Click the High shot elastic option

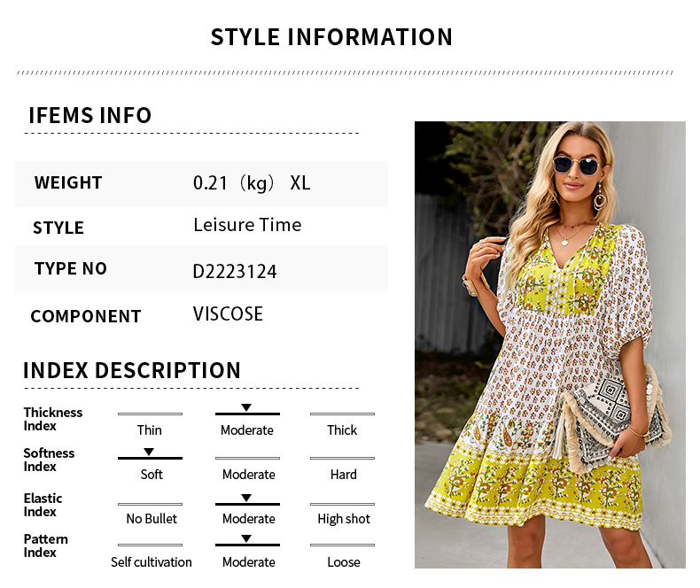click(344, 519)
